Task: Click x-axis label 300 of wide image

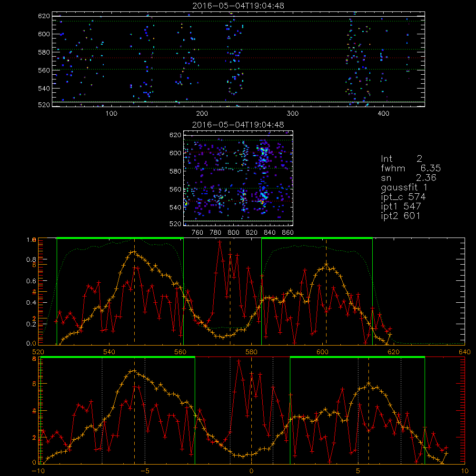Action: point(293,114)
